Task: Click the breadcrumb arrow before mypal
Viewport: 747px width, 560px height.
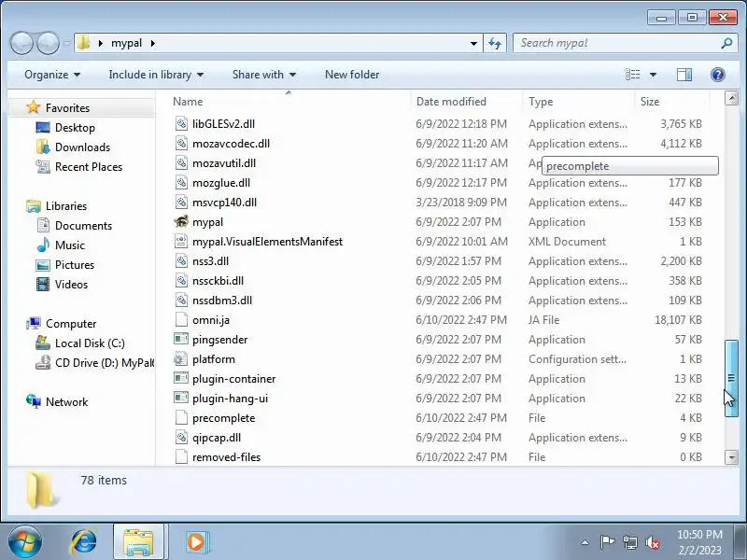Action: [101, 43]
